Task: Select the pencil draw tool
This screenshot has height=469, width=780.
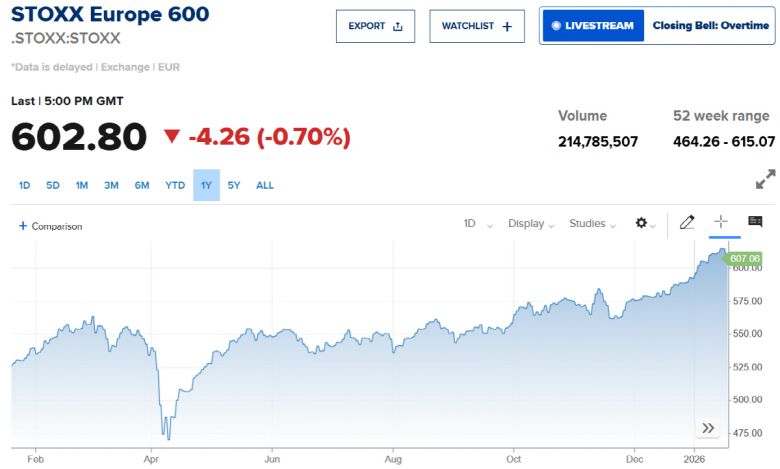Action: [x=687, y=223]
